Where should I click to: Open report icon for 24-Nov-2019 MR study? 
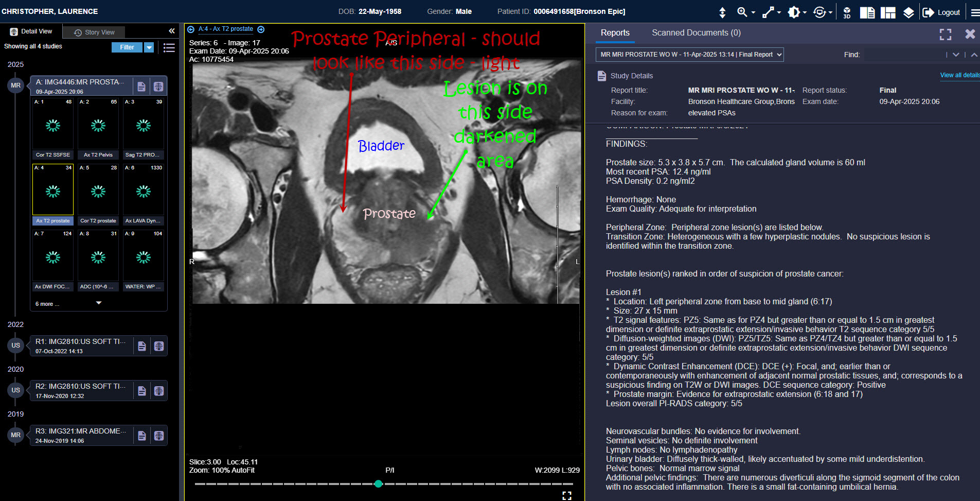pyautogui.click(x=142, y=436)
